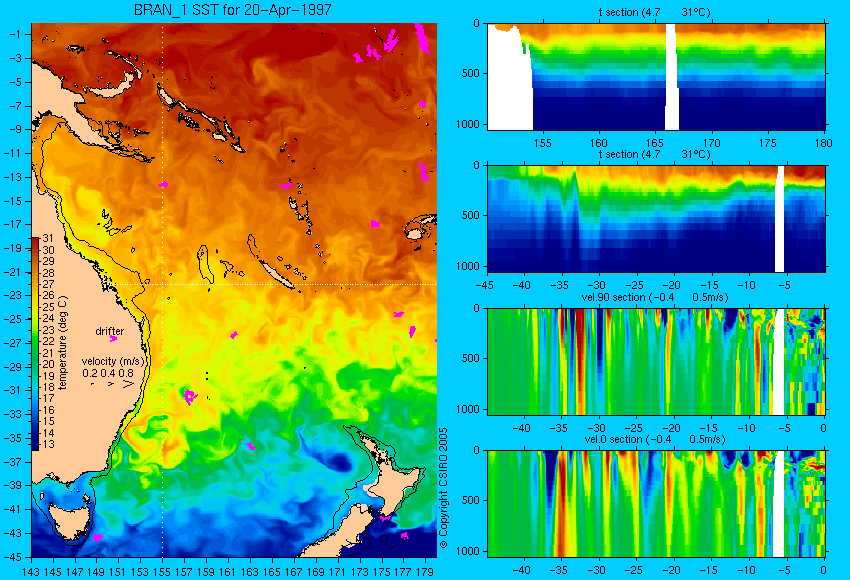Click the '22' value on the temperature color scale

pos(49,341)
